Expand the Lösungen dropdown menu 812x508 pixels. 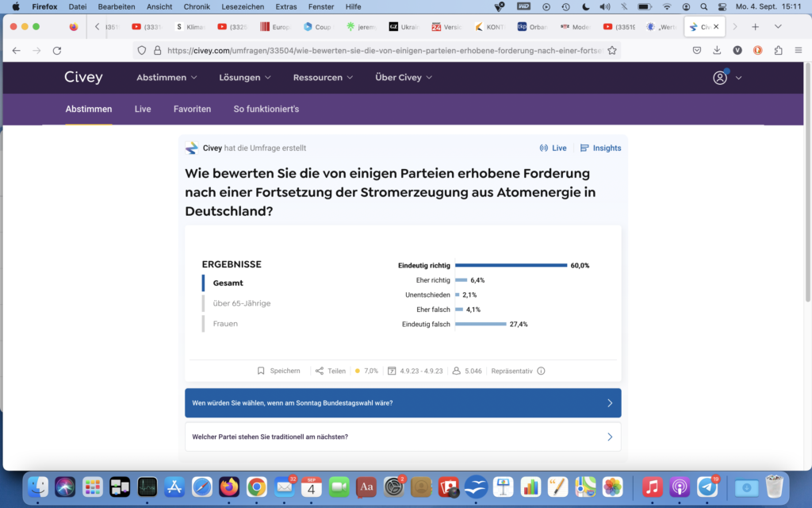(x=245, y=78)
